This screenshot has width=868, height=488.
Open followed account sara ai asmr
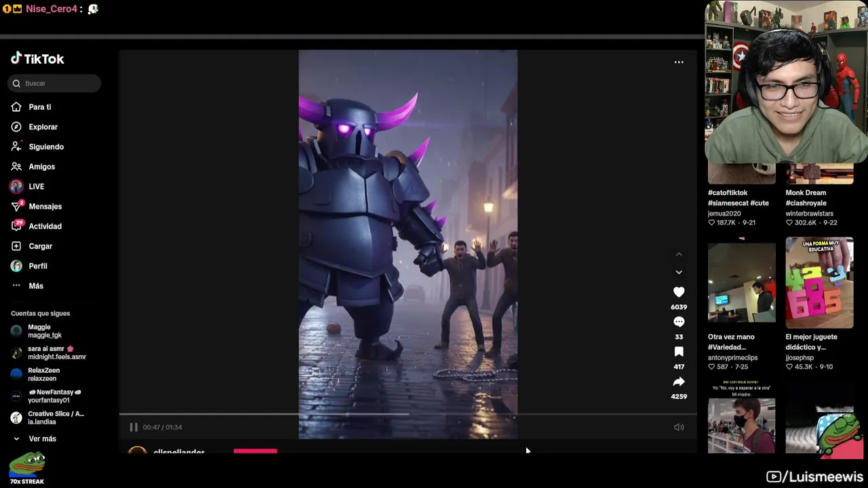49,352
